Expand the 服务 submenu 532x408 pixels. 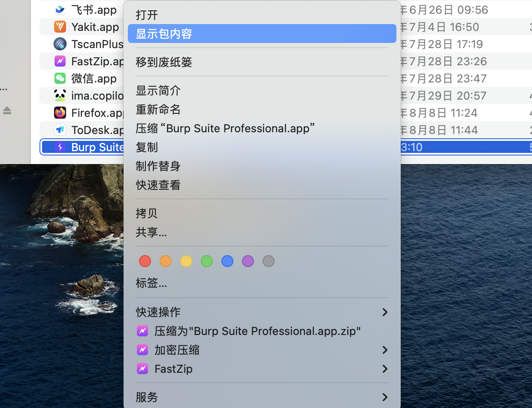(262, 397)
